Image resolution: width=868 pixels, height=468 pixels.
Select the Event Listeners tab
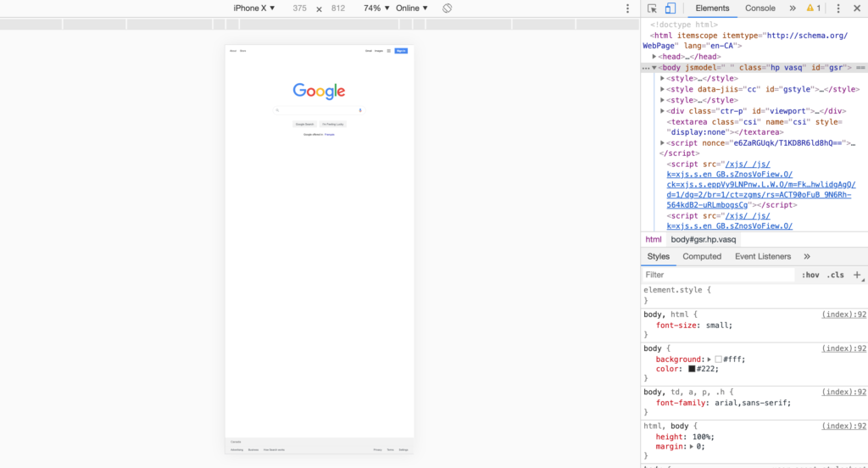coord(763,256)
